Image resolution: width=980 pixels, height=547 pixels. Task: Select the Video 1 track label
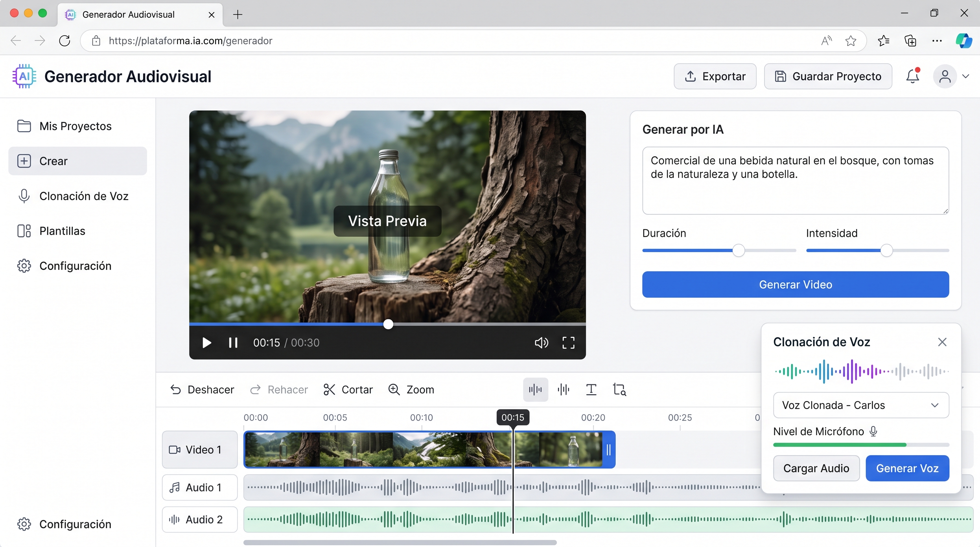(x=200, y=450)
